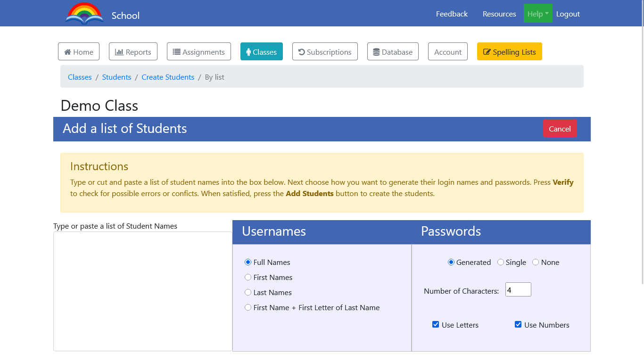The height and width of the screenshot is (362, 644).
Task: Select Single password option
Action: (x=501, y=262)
